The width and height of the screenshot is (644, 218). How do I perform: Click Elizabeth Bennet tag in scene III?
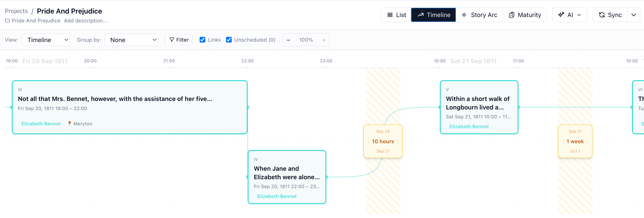[41, 124]
